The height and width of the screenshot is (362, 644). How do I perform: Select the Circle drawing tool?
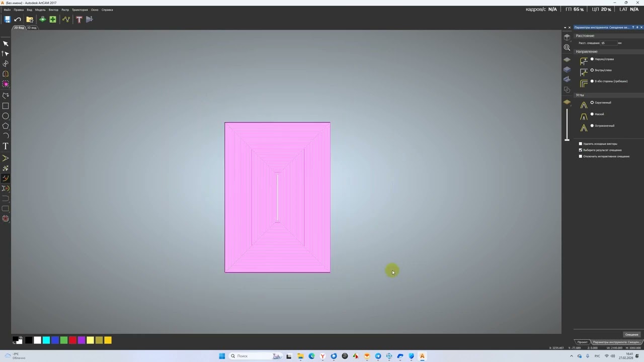6,116
